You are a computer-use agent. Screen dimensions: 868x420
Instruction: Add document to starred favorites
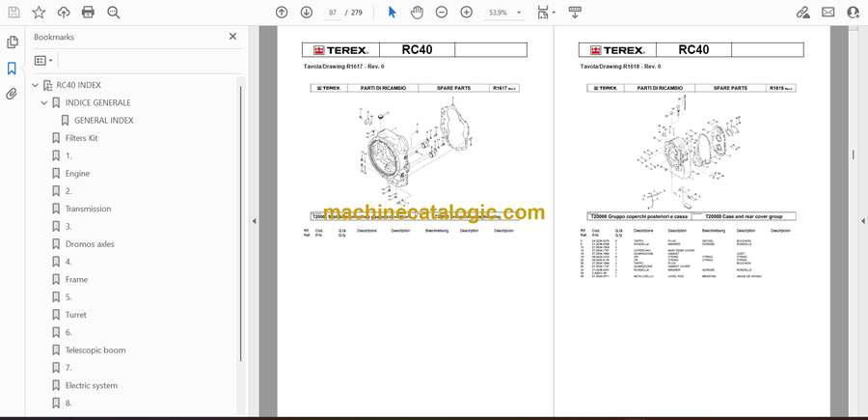point(39,13)
